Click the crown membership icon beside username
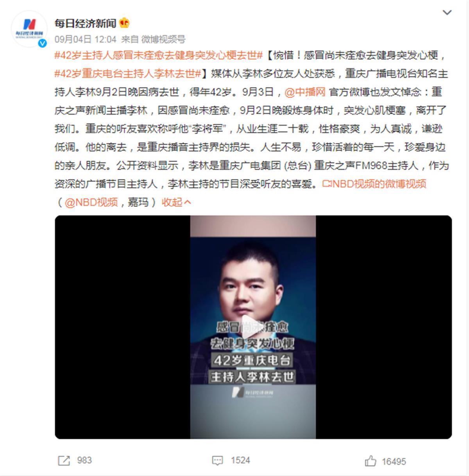The width and height of the screenshot is (469, 476). 124,23
